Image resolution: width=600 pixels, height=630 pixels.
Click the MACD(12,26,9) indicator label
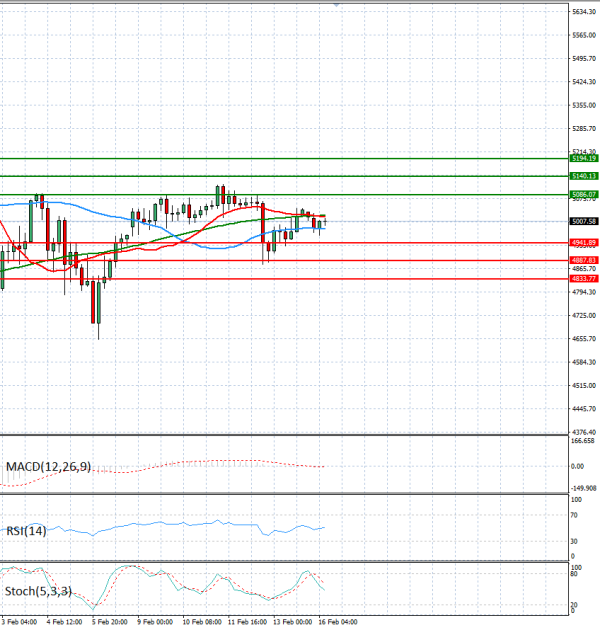pos(48,466)
